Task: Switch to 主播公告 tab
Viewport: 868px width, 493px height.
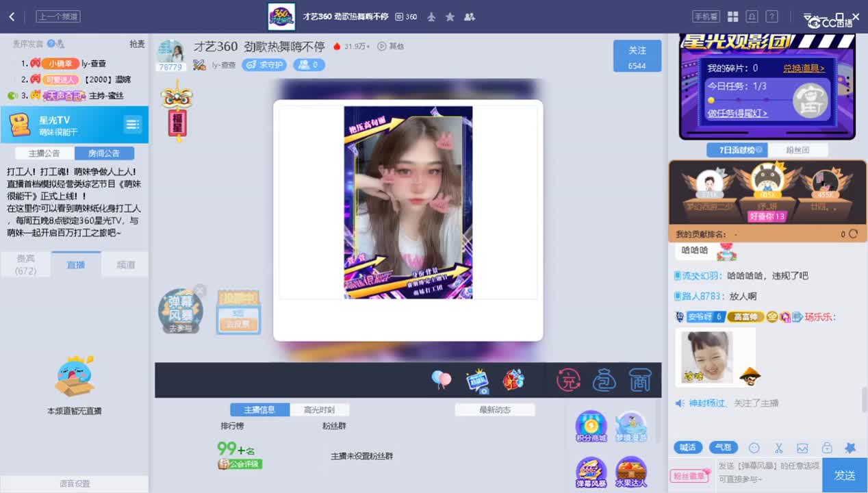Action: click(x=44, y=153)
